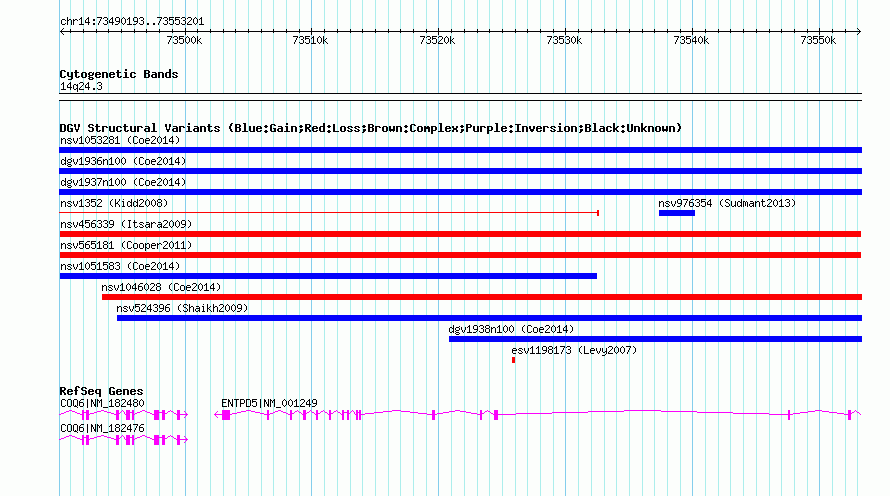Screen dimensions: 890x496
Task: Select the 14q24.3 band label
Action: 81,86
